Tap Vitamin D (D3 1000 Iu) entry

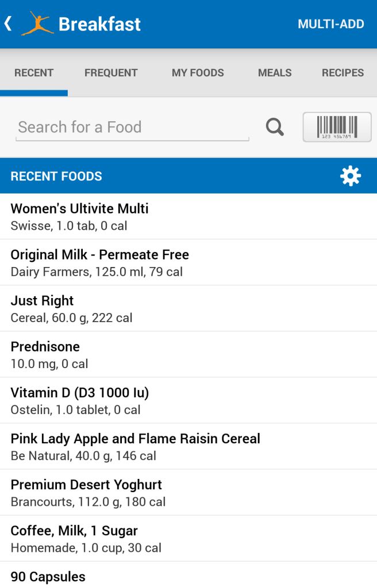[188, 400]
